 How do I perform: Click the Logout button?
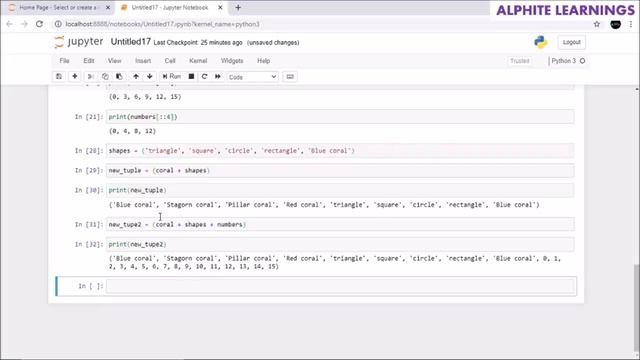[571, 42]
